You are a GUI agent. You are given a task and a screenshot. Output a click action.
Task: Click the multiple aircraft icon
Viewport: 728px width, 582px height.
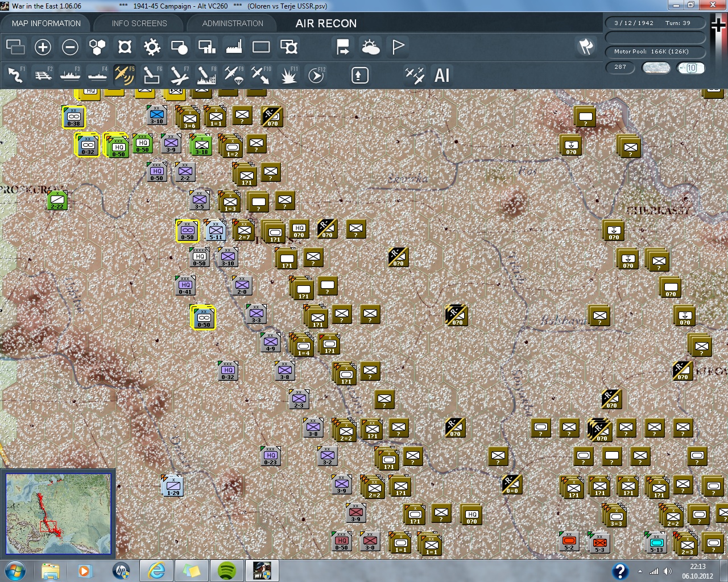(415, 75)
